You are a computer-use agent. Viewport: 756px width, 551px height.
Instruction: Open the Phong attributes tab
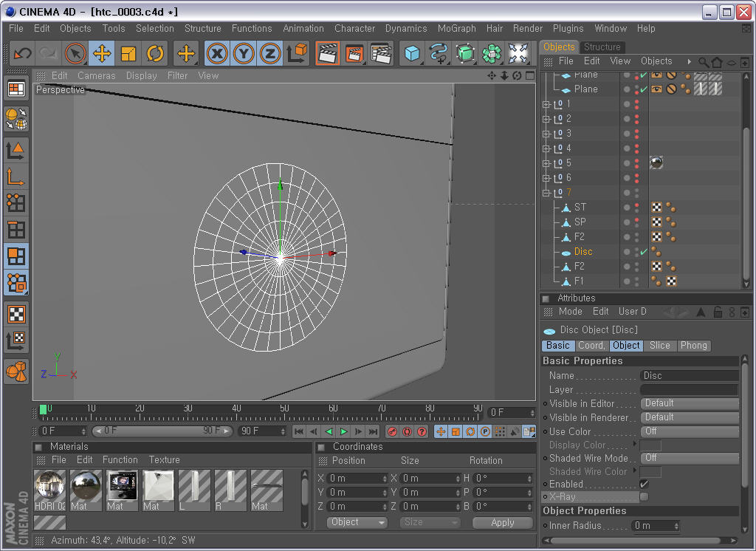693,346
